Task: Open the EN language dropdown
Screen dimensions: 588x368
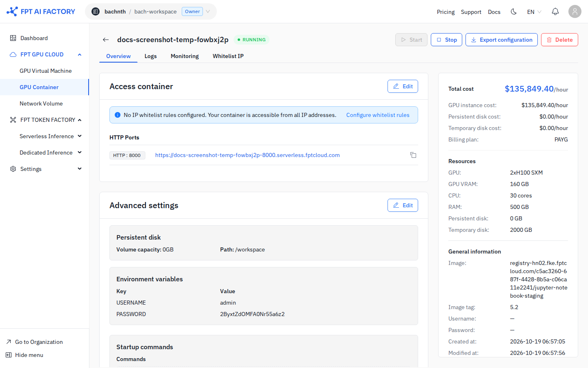Action: point(534,12)
